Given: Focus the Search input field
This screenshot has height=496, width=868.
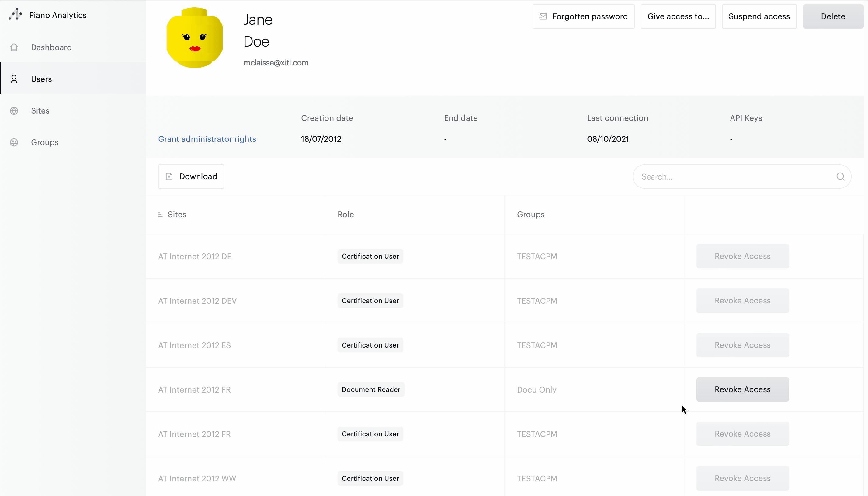Looking at the screenshot, I should [x=735, y=176].
